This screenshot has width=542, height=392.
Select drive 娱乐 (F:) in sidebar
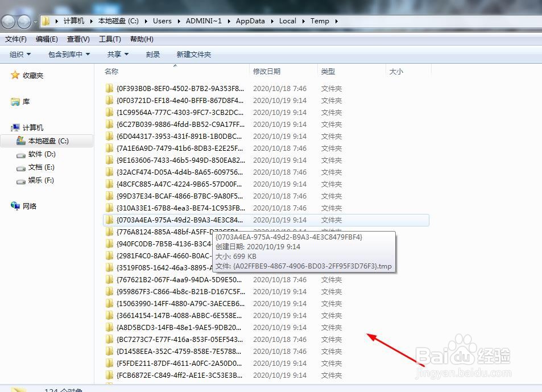[x=35, y=180]
